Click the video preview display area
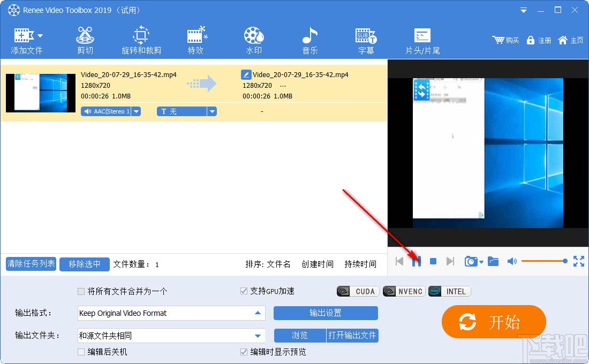This screenshot has width=589, height=364. tap(488, 153)
